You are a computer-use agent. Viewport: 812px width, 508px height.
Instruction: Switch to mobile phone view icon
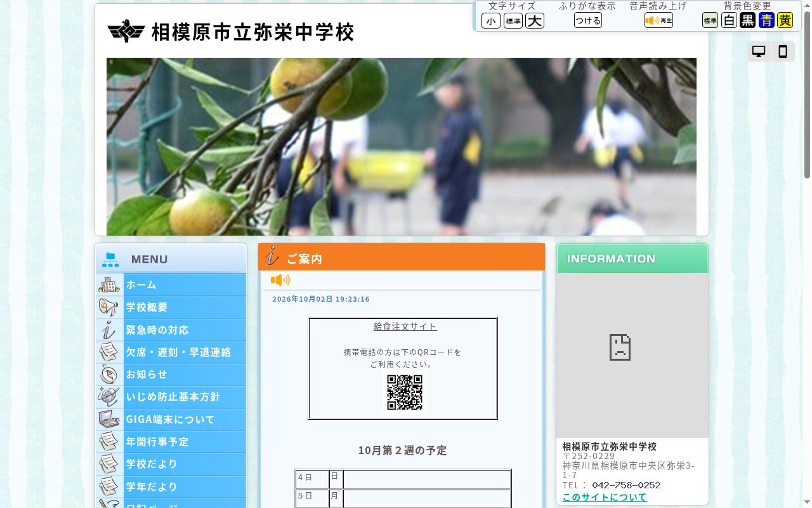coord(783,51)
